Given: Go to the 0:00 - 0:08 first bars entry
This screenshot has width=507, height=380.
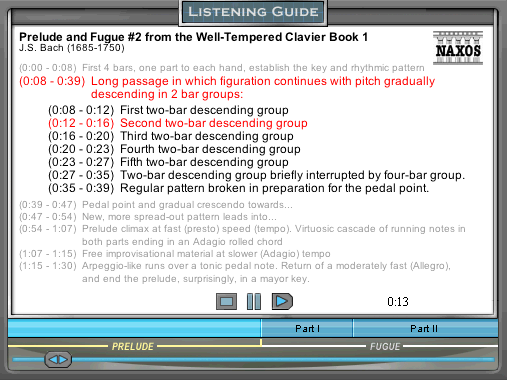Looking at the screenshot, I should tap(222, 68).
